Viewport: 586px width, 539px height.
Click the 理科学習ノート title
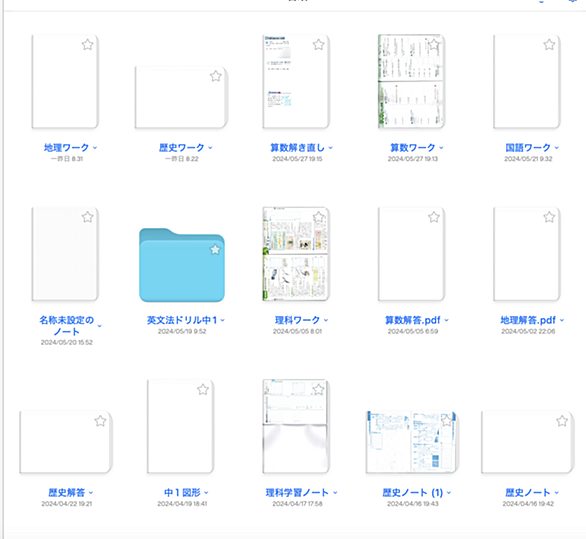point(297,493)
